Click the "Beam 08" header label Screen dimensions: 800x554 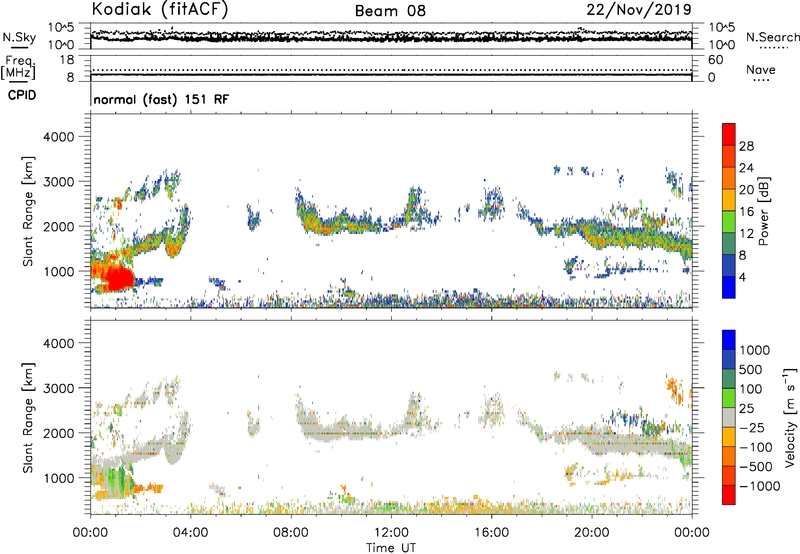tap(390, 11)
